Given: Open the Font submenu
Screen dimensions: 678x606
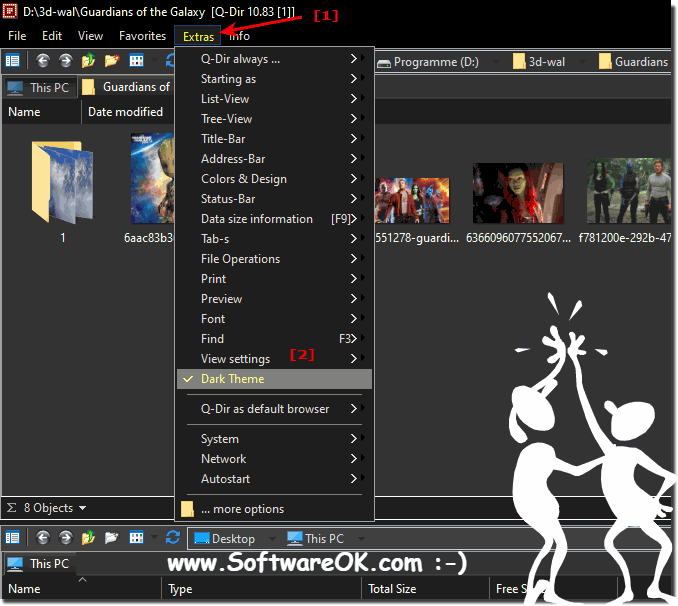Looking at the screenshot, I should pos(275,319).
